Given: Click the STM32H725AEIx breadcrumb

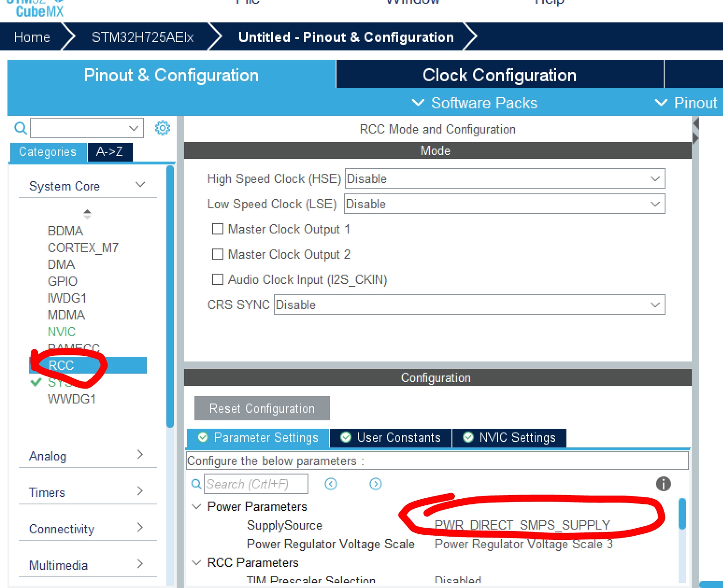Looking at the screenshot, I should tap(143, 37).
